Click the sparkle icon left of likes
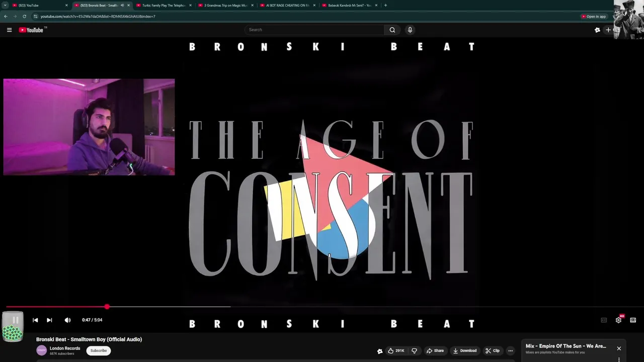Screen dimensions: 644x362 (380, 351)
